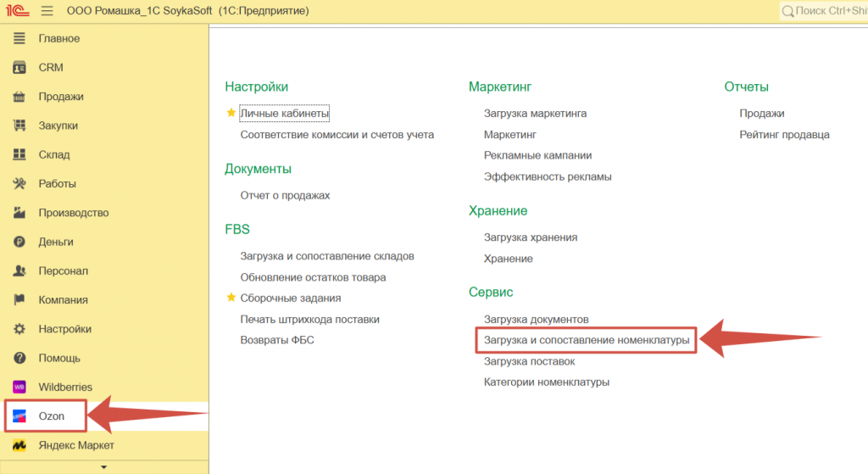
Task: Expand sidebar list with bottom arrow
Action: (104, 466)
